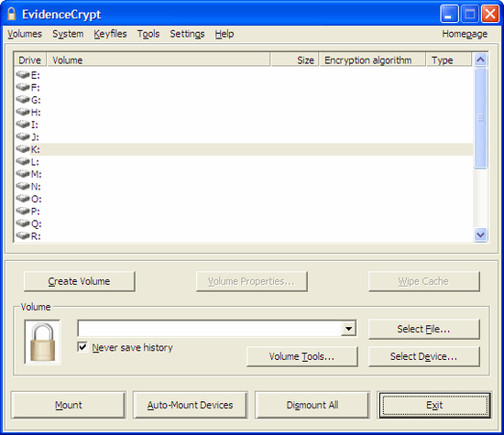Minimize the EvidenceCrypt window
The height and width of the screenshot is (435, 504).
coord(449,14)
